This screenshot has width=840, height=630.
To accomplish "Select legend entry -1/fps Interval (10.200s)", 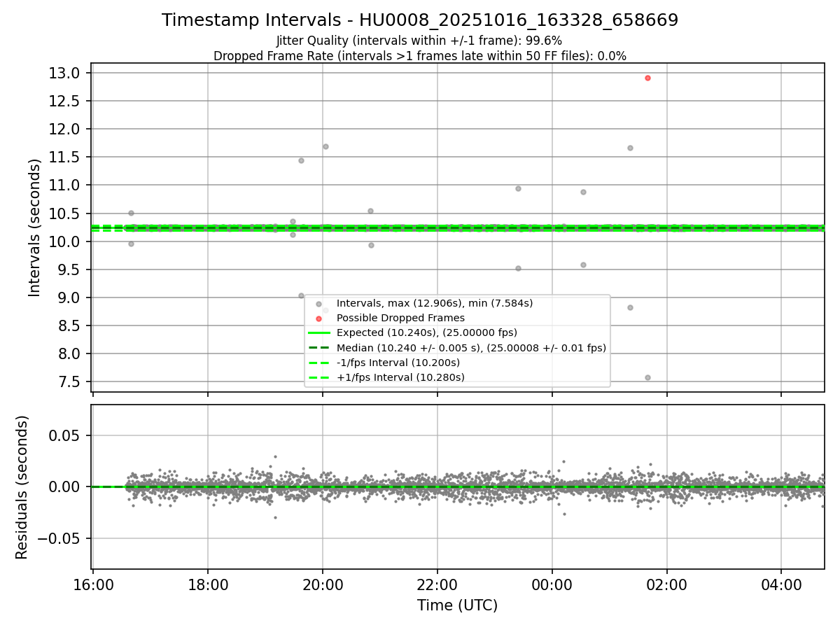I will coord(398,363).
